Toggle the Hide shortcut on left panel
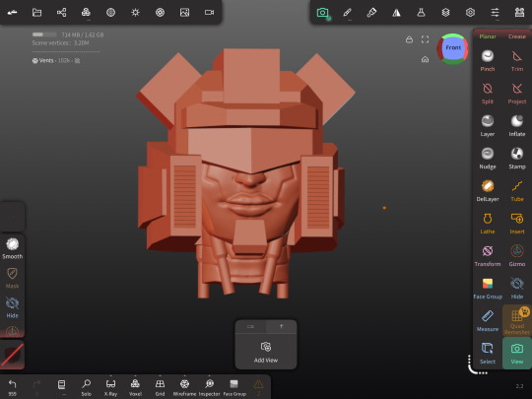The image size is (532, 399). (x=13, y=307)
